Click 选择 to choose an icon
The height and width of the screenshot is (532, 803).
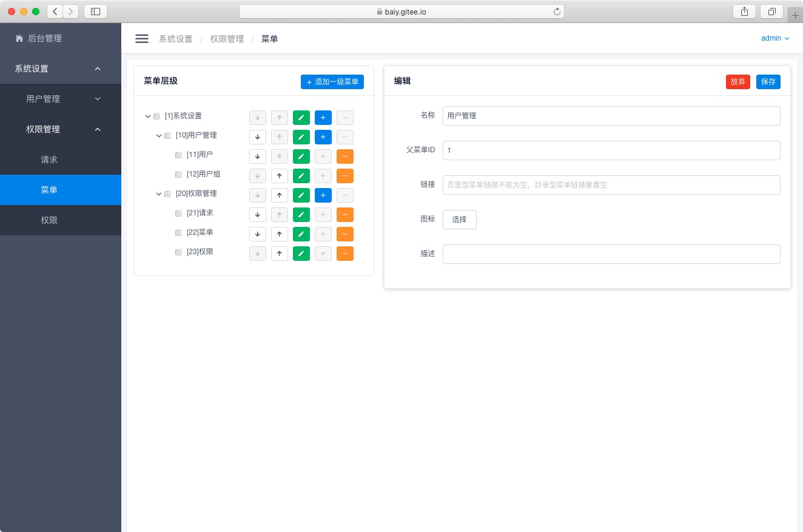pyautogui.click(x=460, y=220)
